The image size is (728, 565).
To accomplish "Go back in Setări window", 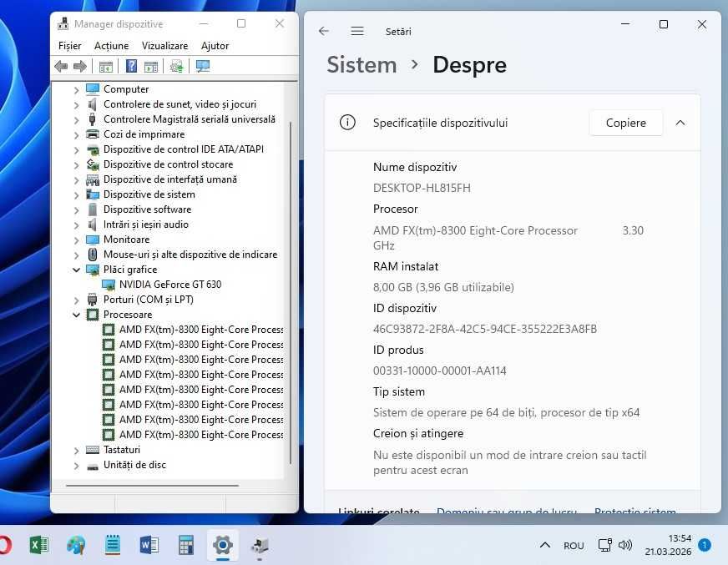I will click(324, 31).
